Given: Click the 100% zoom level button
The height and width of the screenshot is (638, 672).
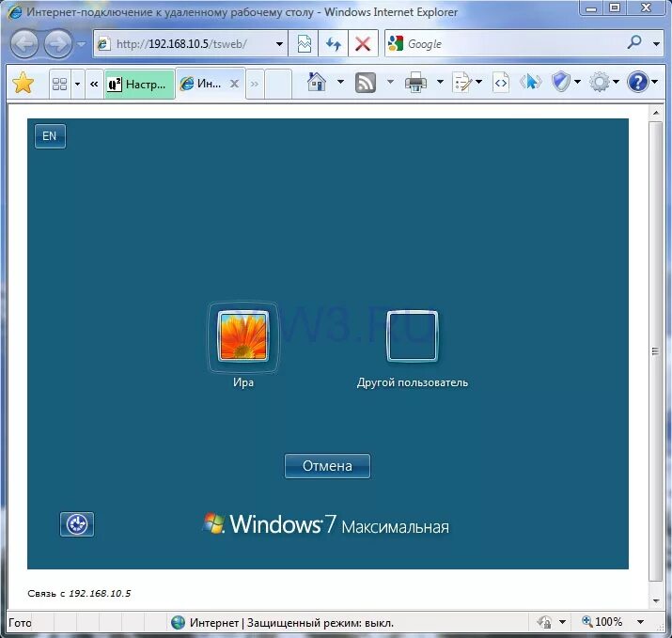Looking at the screenshot, I should (602, 622).
